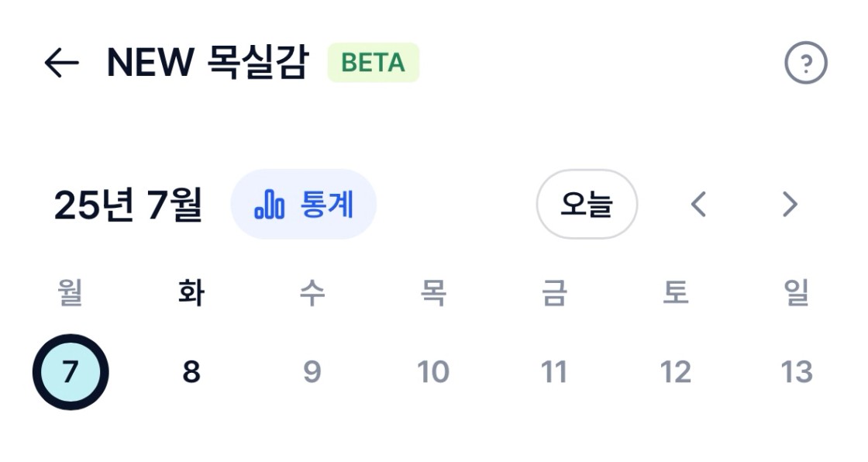This screenshot has width=868, height=462.
Task: Pick date 12 under 토
Action: point(675,372)
